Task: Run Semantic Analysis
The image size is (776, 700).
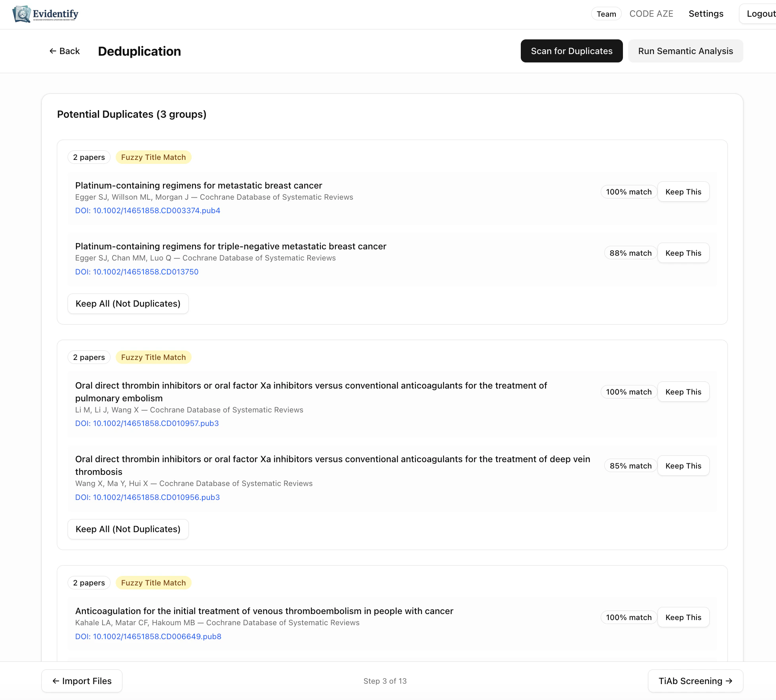Action: [685, 51]
